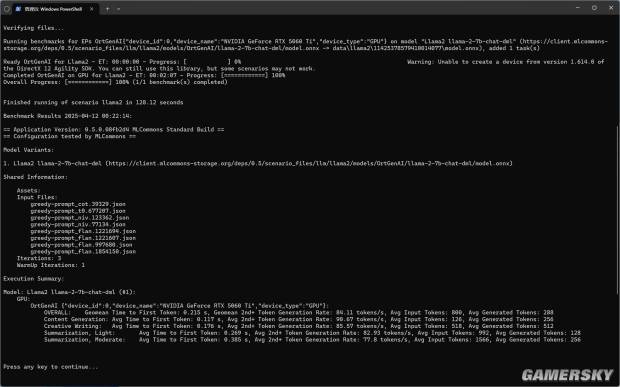
Task: Click the 'Completed OrtGenAI on GPU' progress line
Action: pyautogui.click(x=144, y=75)
